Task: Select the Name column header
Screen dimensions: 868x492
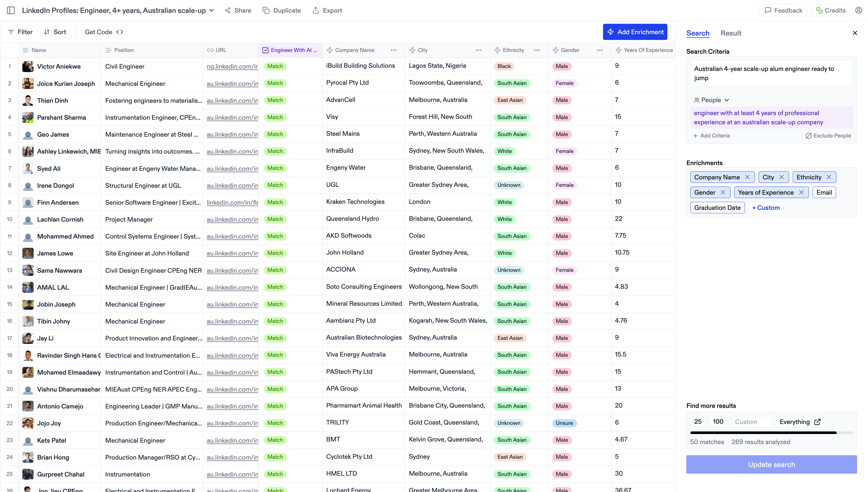Action: (x=60, y=50)
